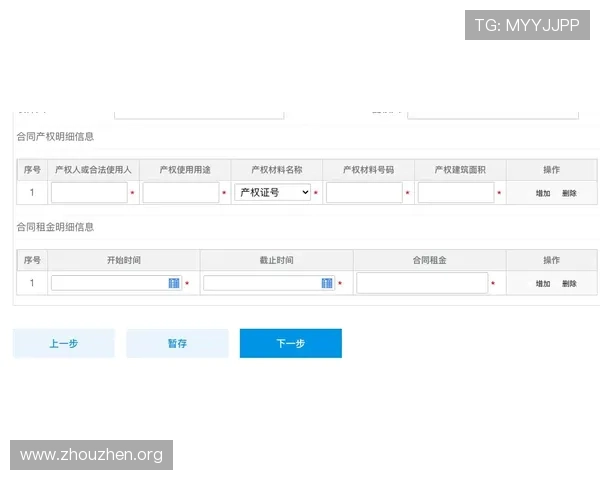Click the 产权人或合法使用人 column header
Viewport: 600px width, 480px height.
93,170
